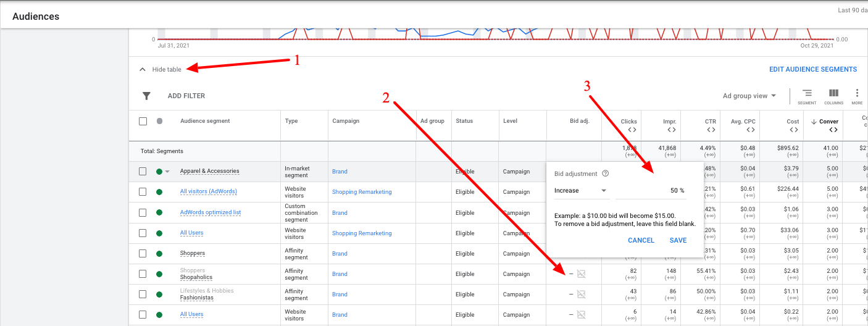Click the Hide table label
Image resolution: width=868 pixels, height=326 pixels.
tap(167, 70)
